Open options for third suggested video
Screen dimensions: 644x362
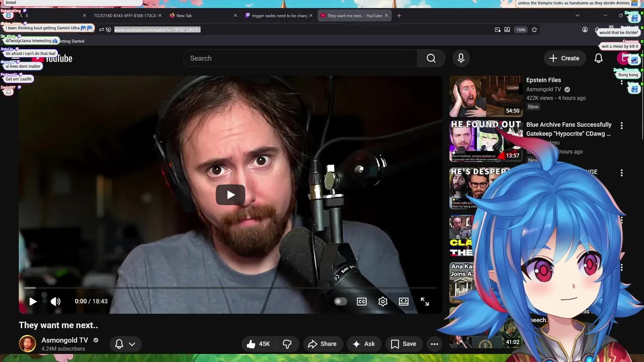[x=621, y=172]
